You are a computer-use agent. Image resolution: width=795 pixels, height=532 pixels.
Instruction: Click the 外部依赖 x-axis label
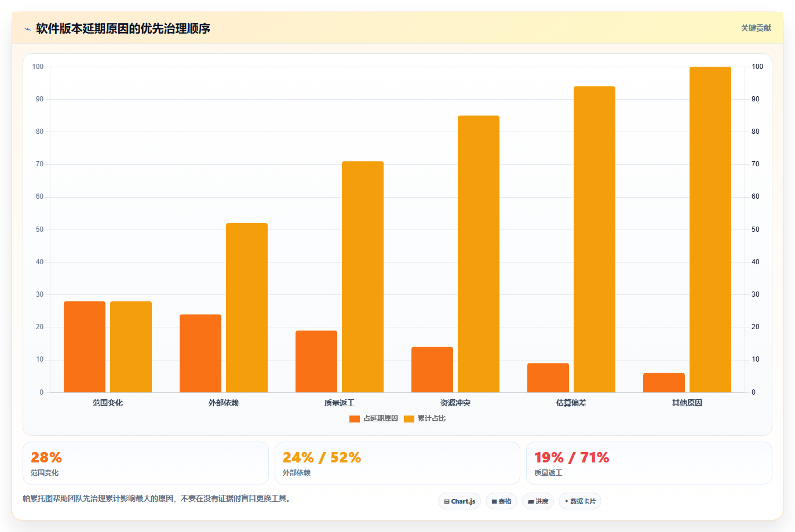pyautogui.click(x=224, y=403)
